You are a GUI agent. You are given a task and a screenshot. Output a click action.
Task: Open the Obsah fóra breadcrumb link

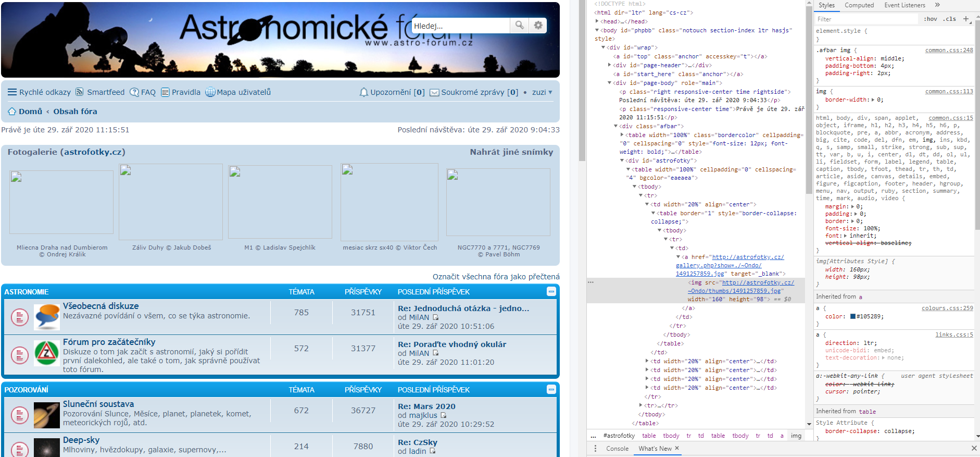(75, 112)
